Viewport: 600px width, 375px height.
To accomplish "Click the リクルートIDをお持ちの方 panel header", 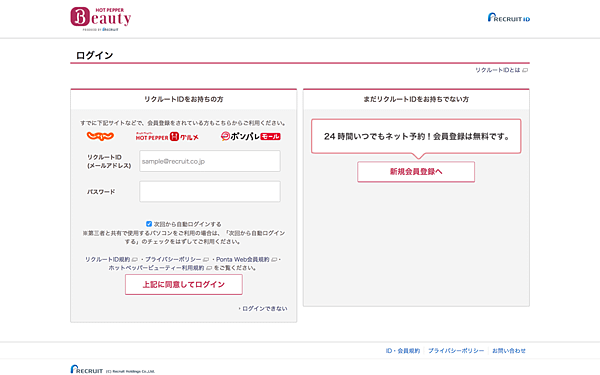I will 184,99.
